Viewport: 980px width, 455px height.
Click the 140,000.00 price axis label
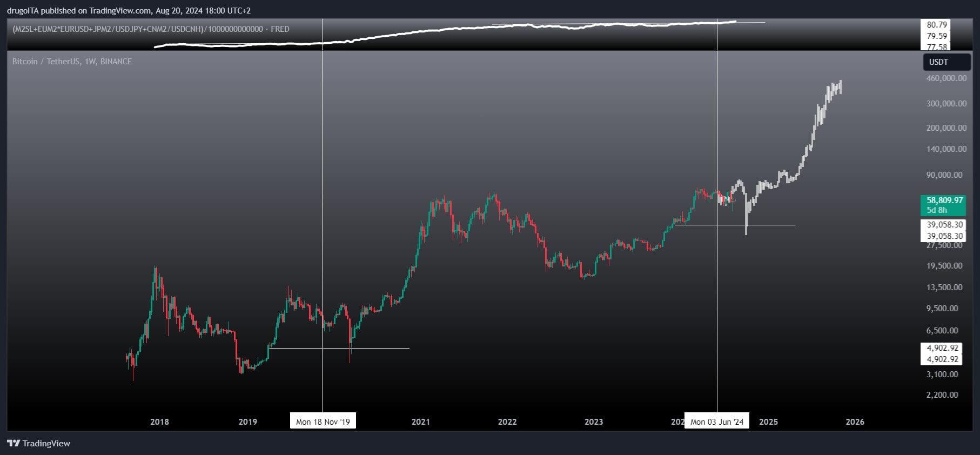pos(947,149)
